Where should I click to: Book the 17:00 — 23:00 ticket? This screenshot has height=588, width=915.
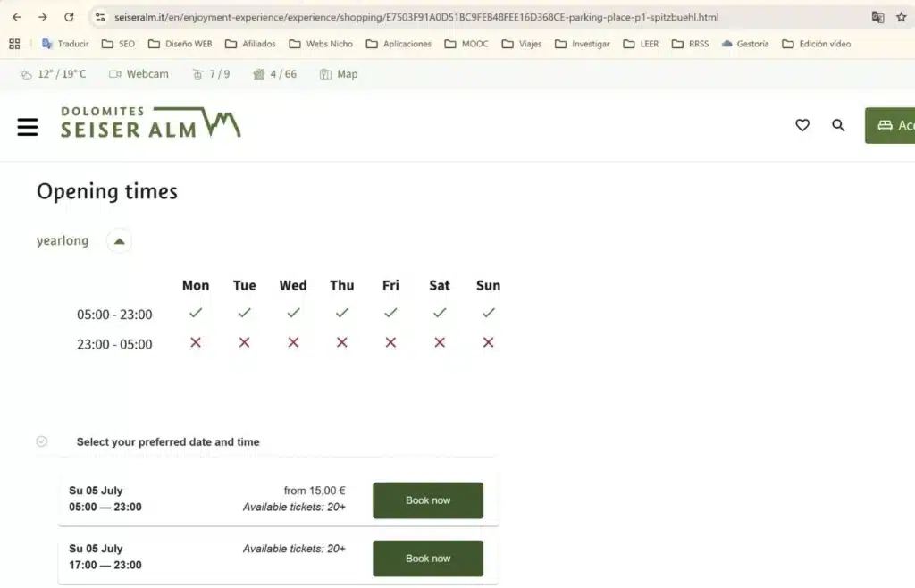(428, 559)
